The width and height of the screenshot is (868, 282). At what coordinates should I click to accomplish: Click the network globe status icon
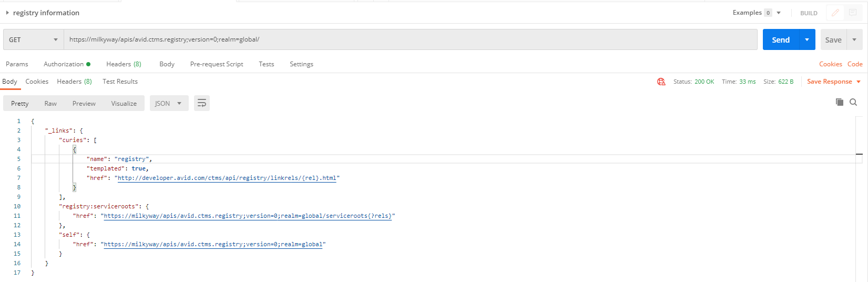(x=661, y=82)
